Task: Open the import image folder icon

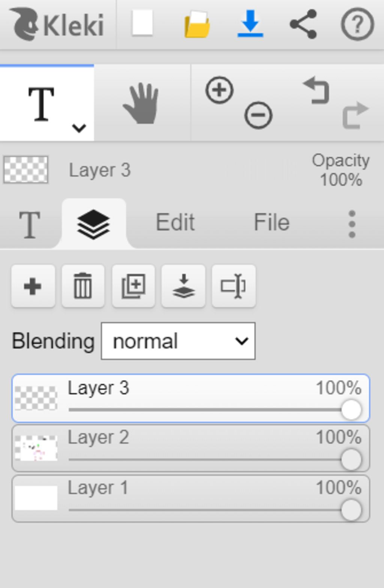Action: [x=197, y=24]
